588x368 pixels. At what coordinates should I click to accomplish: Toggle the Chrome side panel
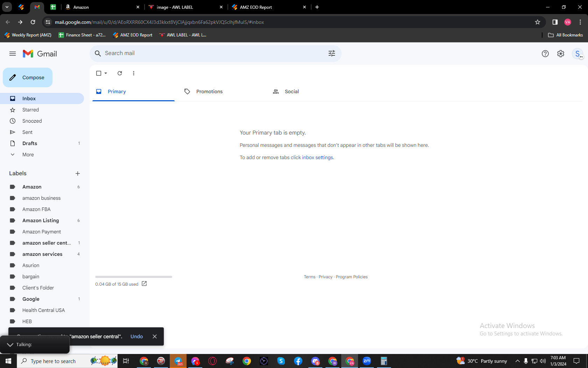tap(555, 22)
